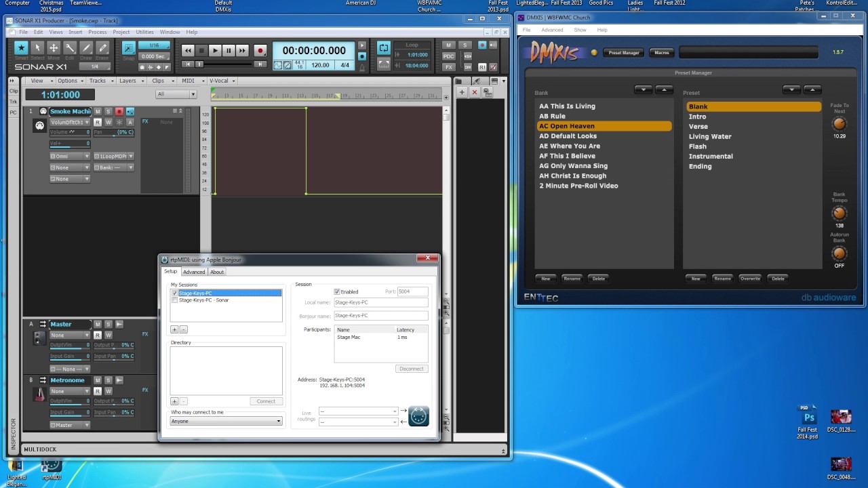The image size is (868, 488).
Task: Pick the Edit tool
Action: [x=70, y=47]
